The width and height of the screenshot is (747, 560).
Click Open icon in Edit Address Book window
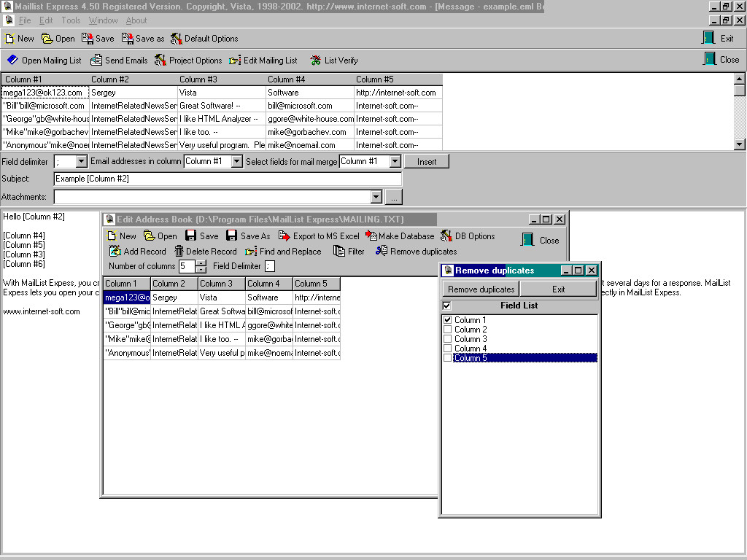point(149,236)
